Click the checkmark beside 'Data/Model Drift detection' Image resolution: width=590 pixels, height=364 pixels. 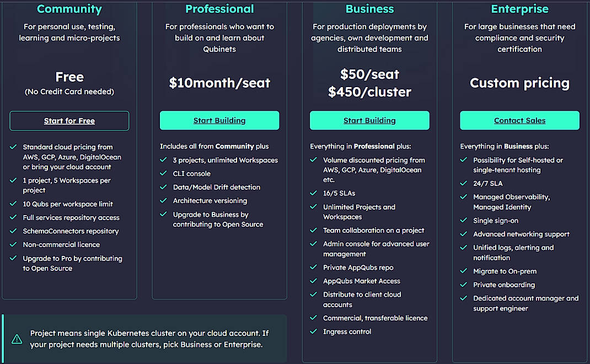[163, 187]
